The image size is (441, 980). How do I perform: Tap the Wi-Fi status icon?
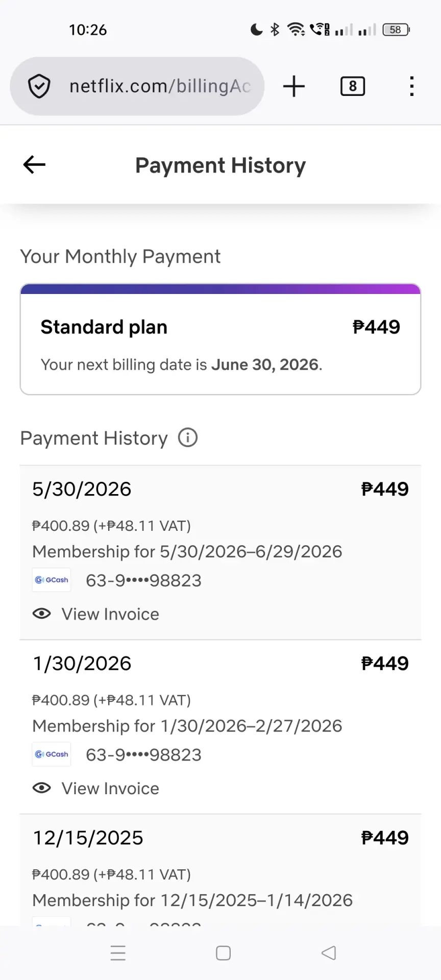(296, 30)
